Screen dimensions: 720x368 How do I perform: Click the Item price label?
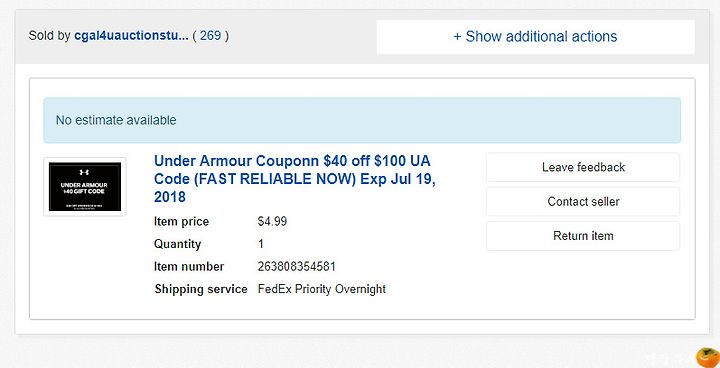(x=181, y=221)
